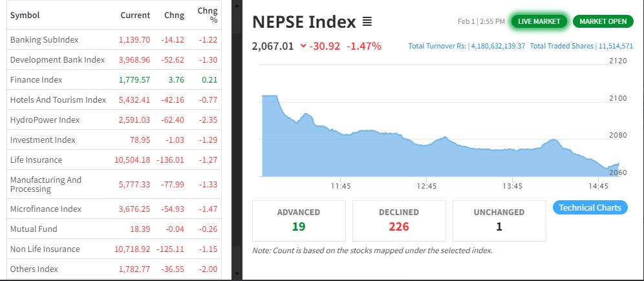Open the menu icon beside NEPSE Index
The width and height of the screenshot is (644, 281).
tap(367, 23)
